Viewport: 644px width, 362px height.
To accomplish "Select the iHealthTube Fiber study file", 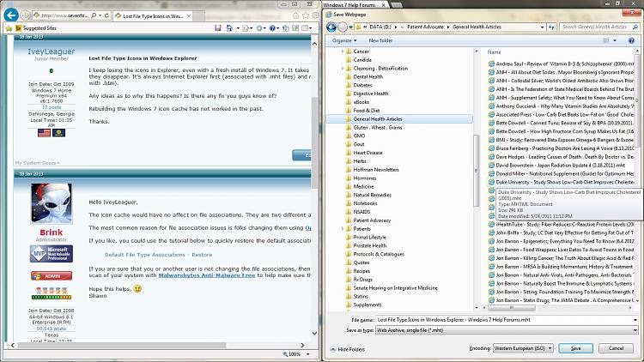I will tap(561, 225).
